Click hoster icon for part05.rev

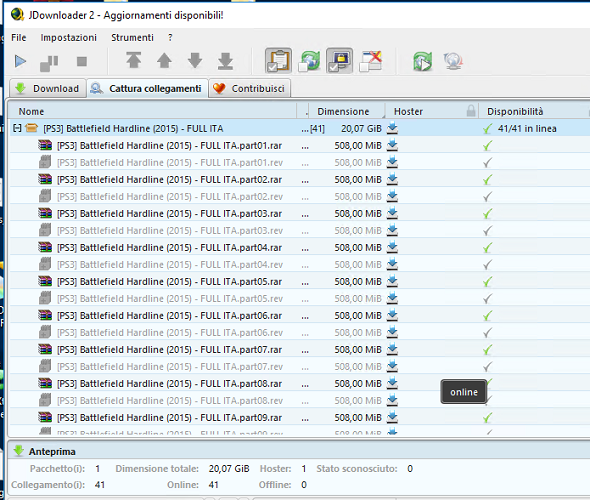(x=392, y=298)
